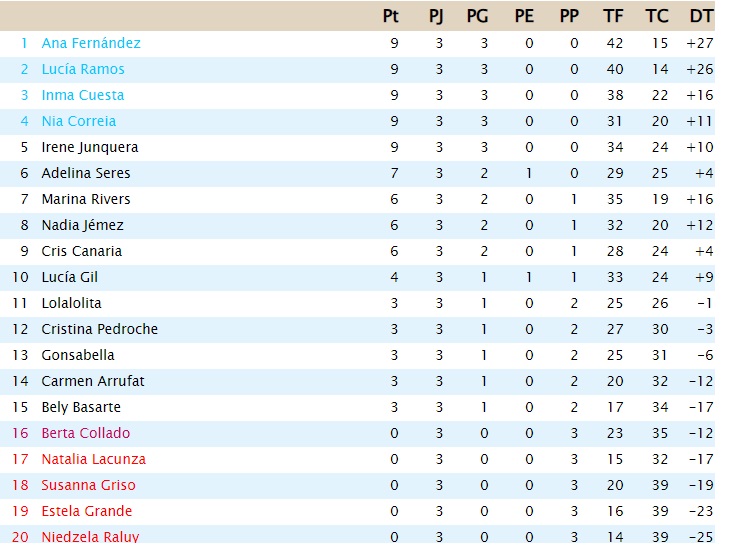Click Irene Junquera in fifth position

coord(90,147)
